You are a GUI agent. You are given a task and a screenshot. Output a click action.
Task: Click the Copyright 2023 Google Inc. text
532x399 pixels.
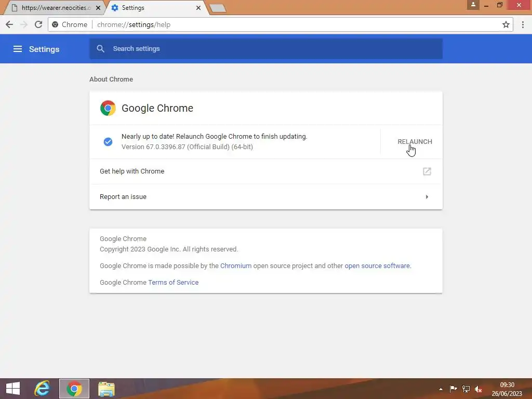pyautogui.click(x=169, y=249)
